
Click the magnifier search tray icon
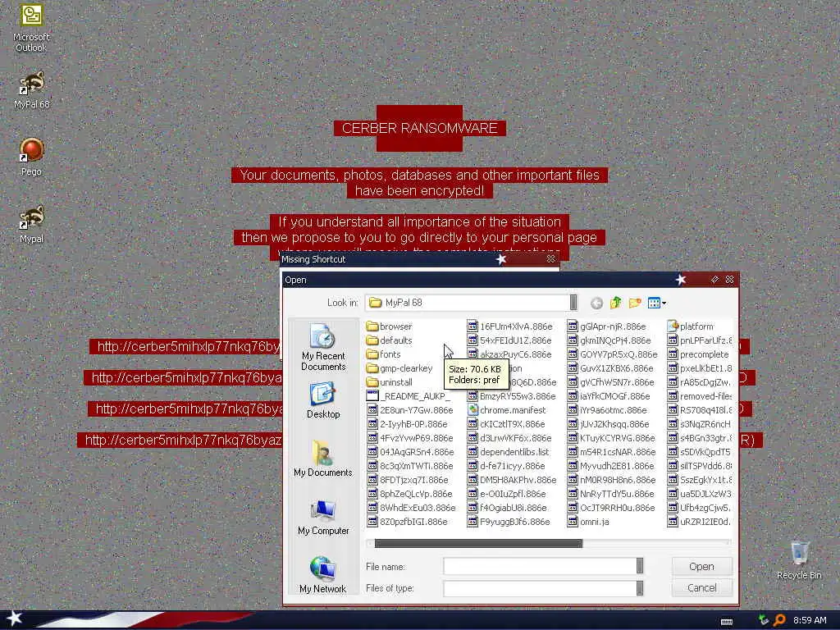(x=779, y=620)
